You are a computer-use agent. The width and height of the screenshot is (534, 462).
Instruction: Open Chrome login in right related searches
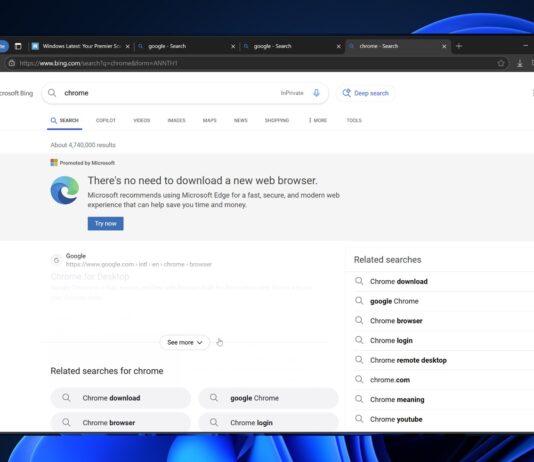pyautogui.click(x=391, y=341)
